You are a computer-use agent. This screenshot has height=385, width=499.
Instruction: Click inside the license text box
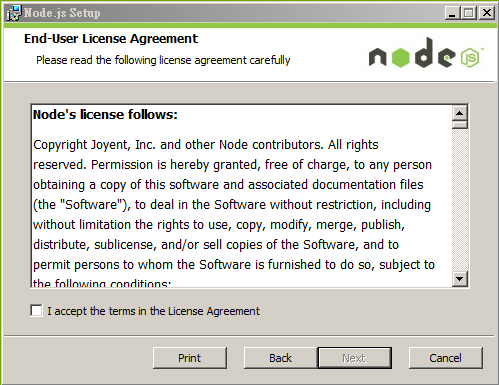(242, 196)
